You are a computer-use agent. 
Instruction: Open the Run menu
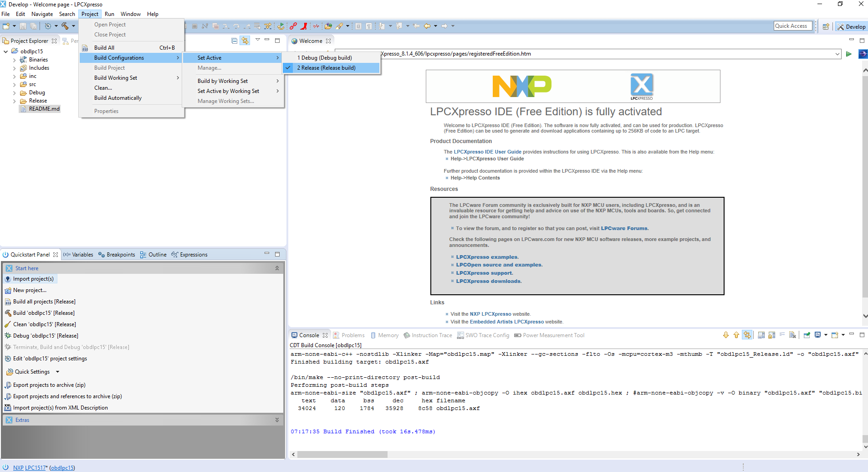[x=109, y=14]
